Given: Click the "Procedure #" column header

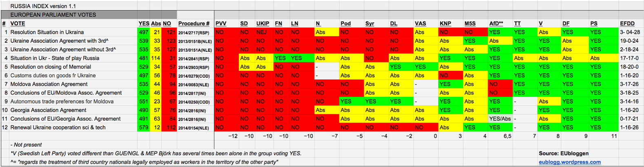Looking at the screenshot, I should (x=194, y=24).
